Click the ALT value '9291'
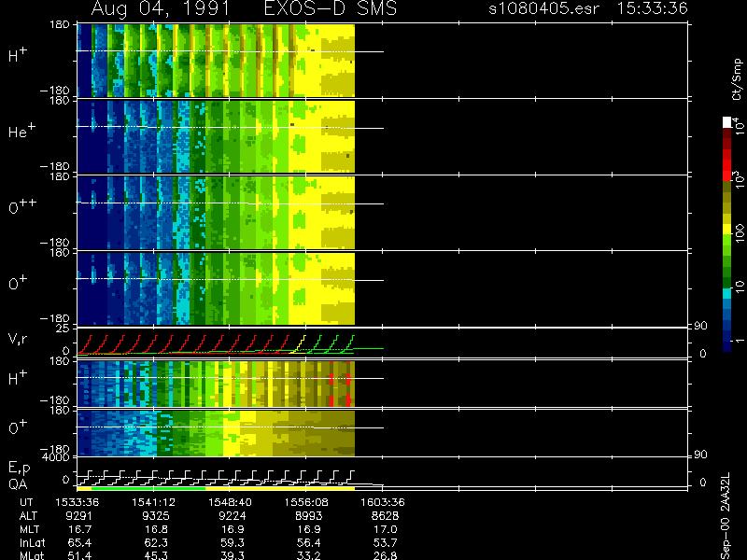Screen dimensions: 747x560 78,516
